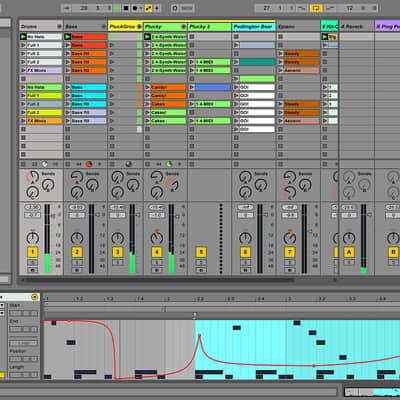Toggle track activator 5 for Plucky 3
Image resolution: width=400 pixels, height=400 pixels.
click(x=201, y=252)
